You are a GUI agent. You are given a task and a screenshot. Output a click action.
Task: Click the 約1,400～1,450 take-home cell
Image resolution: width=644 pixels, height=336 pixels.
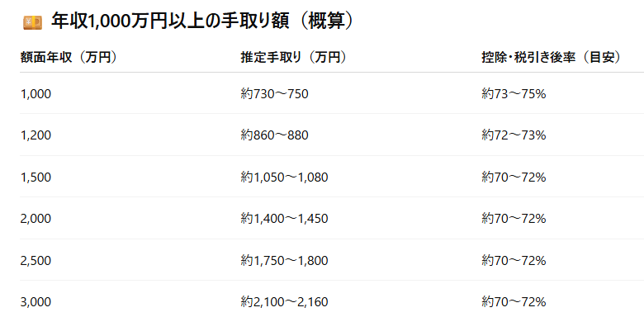tap(284, 219)
